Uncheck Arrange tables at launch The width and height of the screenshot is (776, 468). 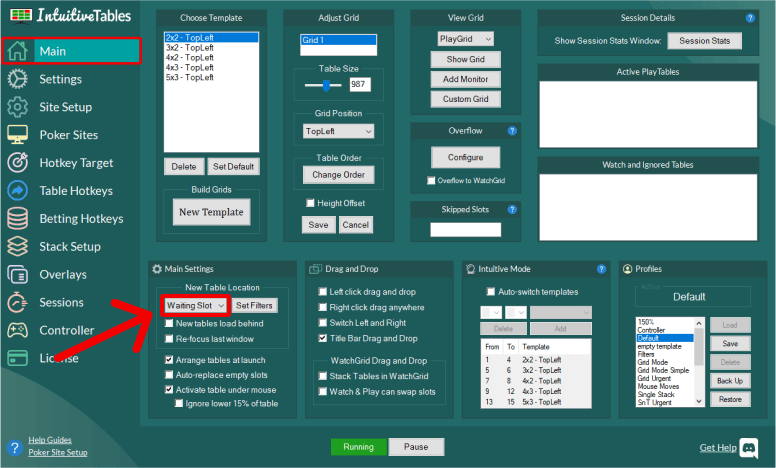click(x=169, y=360)
